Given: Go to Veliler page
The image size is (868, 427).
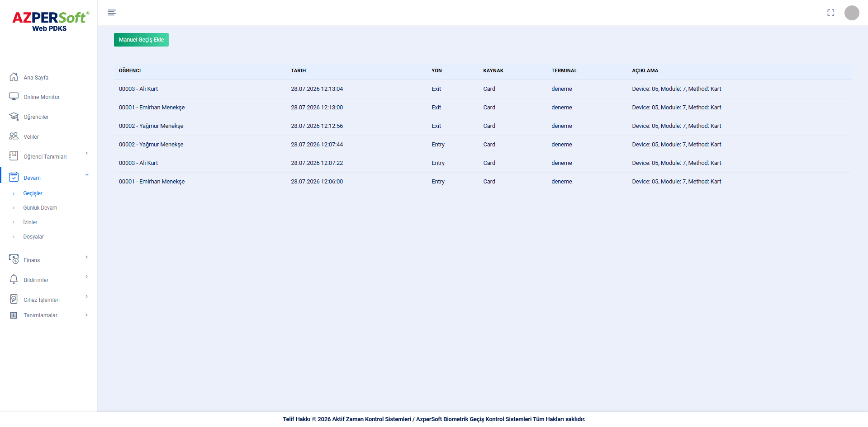Looking at the screenshot, I should tap(31, 137).
